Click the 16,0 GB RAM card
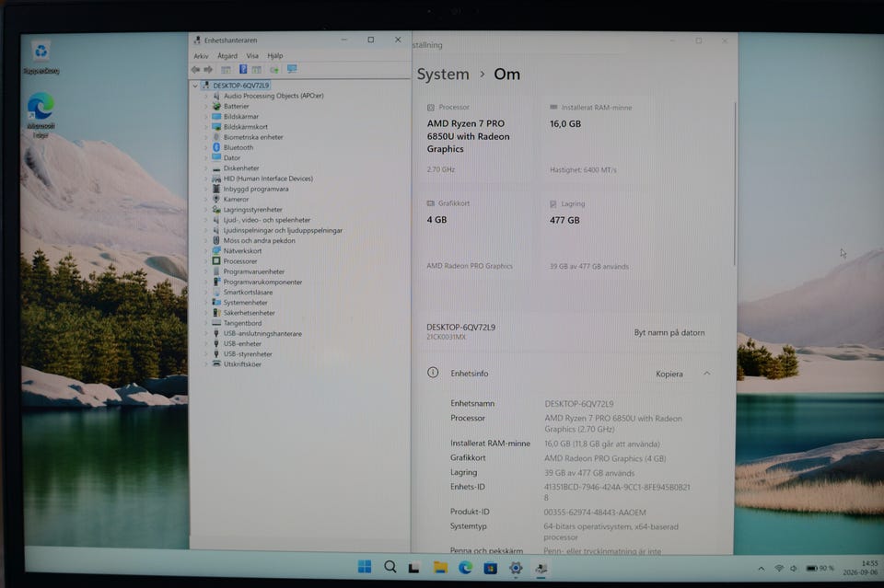Screen dimensions: 884x588 coord(634,138)
